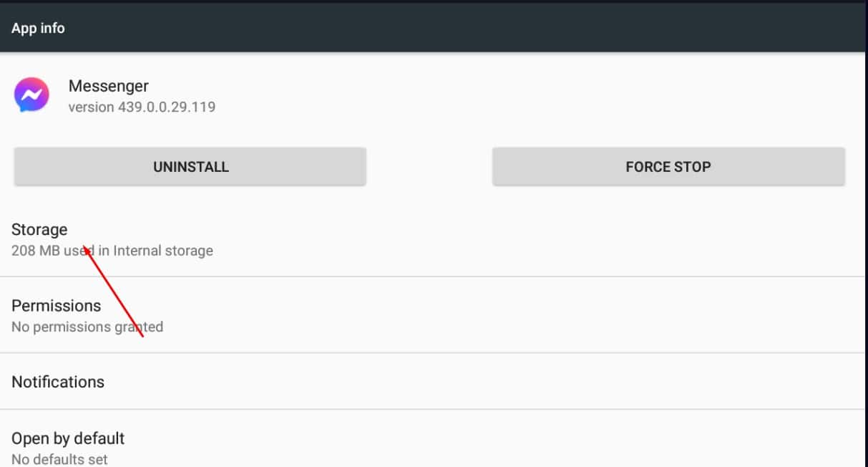Click the version 439.0.0.29.119 text
Viewport: 868px width, 467px height.
coord(142,107)
